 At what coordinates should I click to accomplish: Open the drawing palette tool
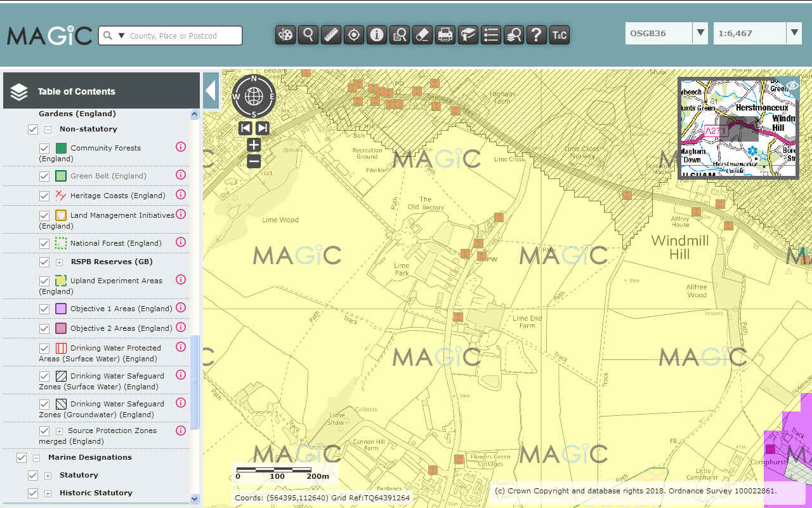(x=285, y=35)
